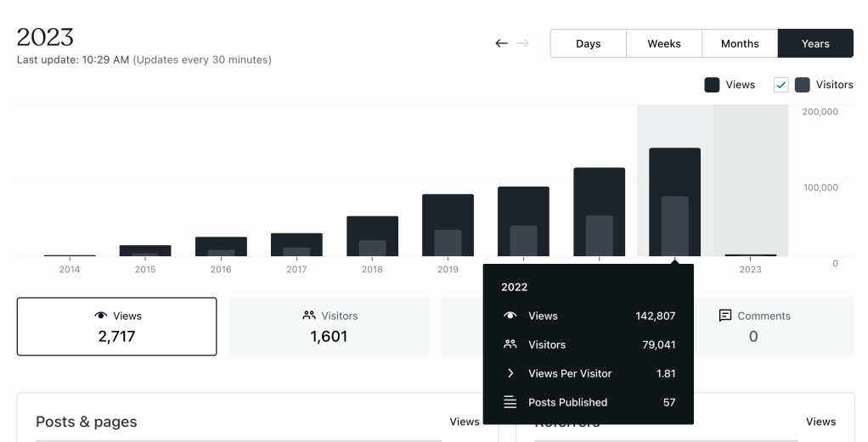This screenshot has width=868, height=442.
Task: Click the next period right arrow
Action: tap(523, 44)
